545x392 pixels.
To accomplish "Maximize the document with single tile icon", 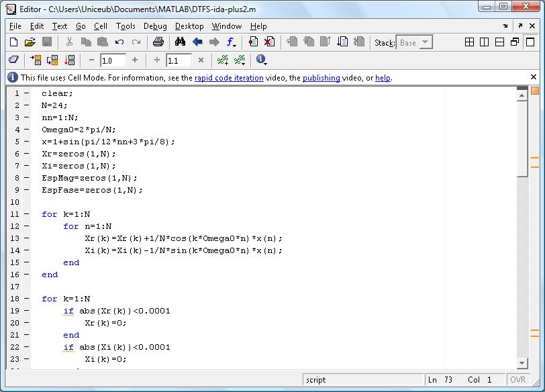I will pyautogui.click(x=530, y=42).
